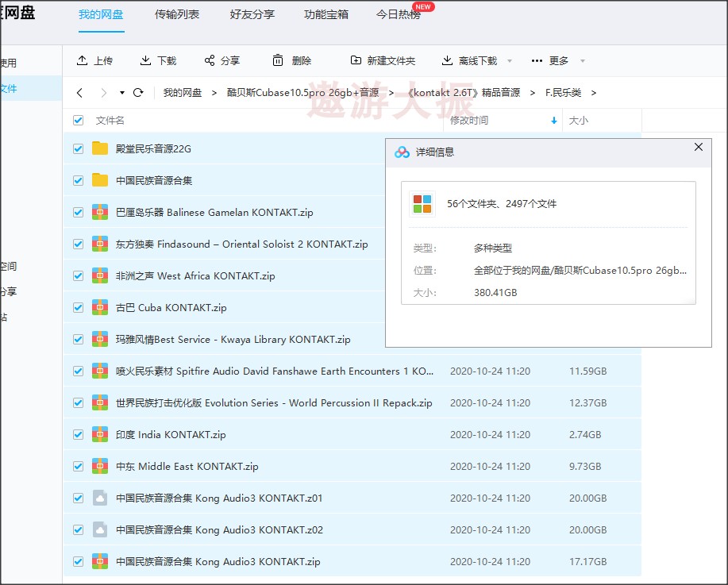This screenshot has height=585, width=728.
Task: Open navigation history dropdown arrow
Action: [121, 93]
